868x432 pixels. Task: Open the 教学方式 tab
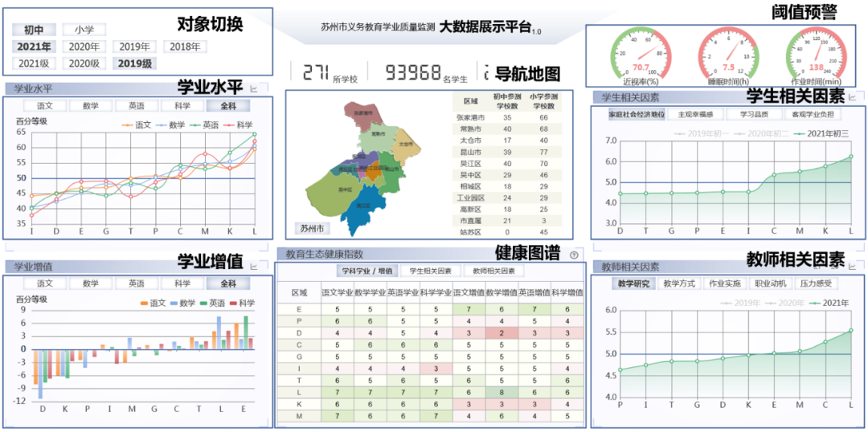tap(680, 283)
